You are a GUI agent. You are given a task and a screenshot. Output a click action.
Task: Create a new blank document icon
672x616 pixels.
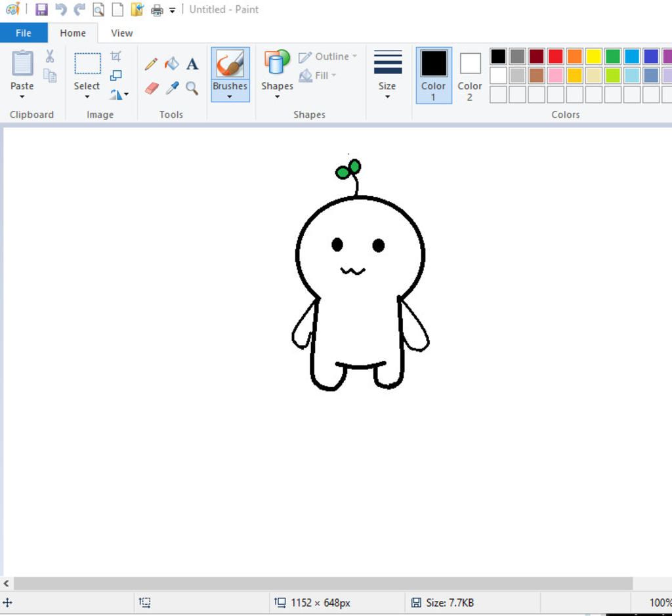[x=117, y=9]
